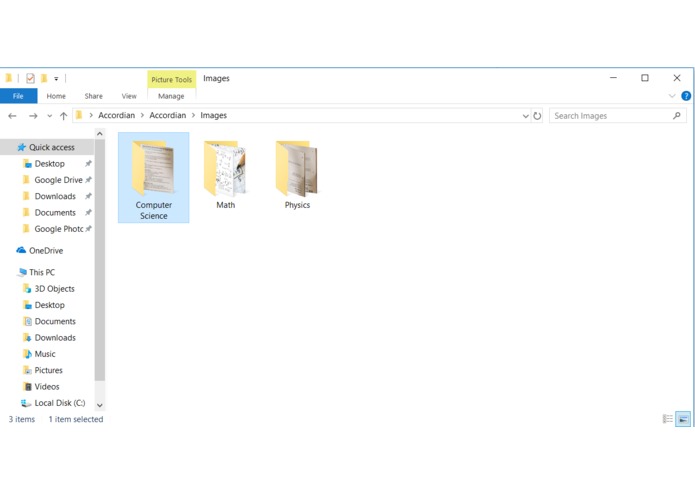Image resolution: width=695 pixels, height=494 pixels.
Task: Switch to the Home ribbon tab
Action: [x=56, y=96]
